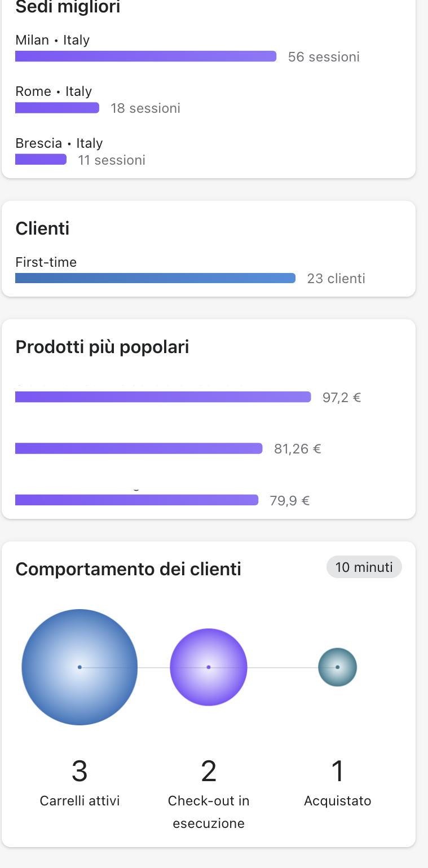
Task: Click the Comportamento dei clienti heading
Action: tap(128, 570)
